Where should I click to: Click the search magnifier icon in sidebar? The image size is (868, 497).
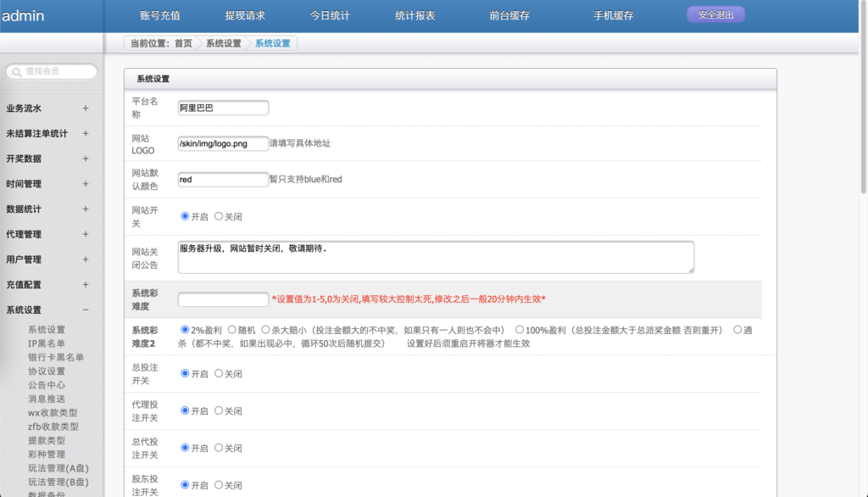tap(16, 72)
